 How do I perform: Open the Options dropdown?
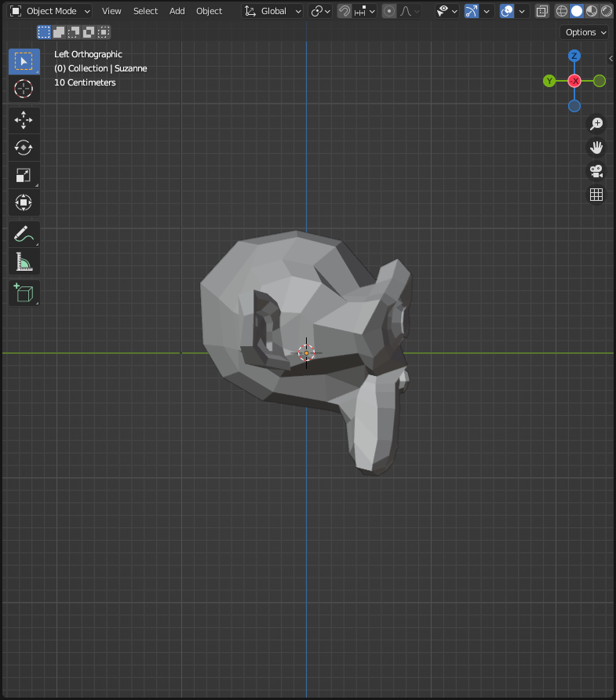[x=585, y=33]
